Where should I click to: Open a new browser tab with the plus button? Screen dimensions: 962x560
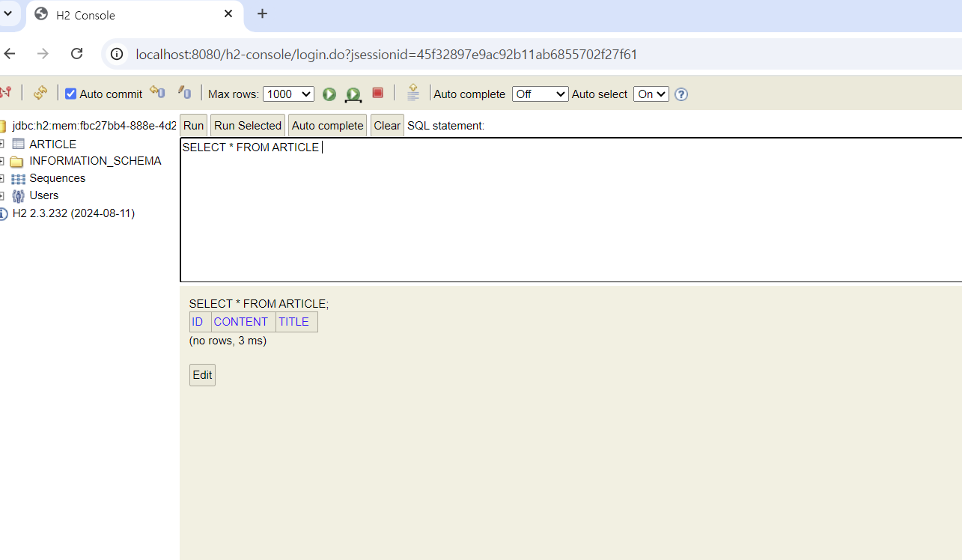[x=262, y=13]
